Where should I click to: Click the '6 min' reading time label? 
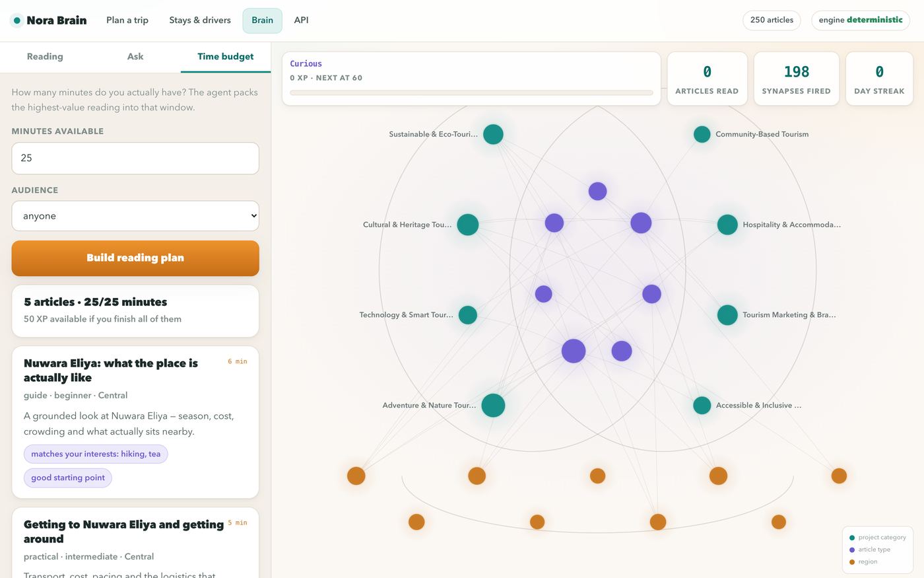coord(238,361)
